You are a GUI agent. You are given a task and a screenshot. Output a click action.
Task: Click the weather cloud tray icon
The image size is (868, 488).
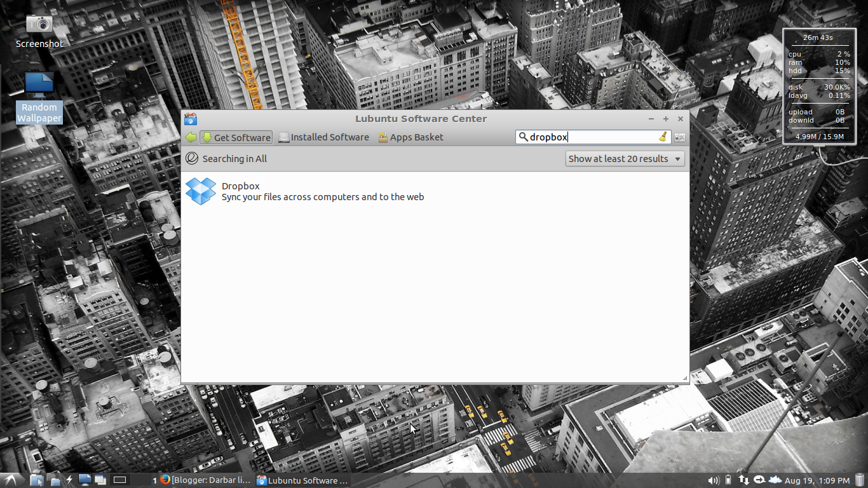click(x=775, y=480)
